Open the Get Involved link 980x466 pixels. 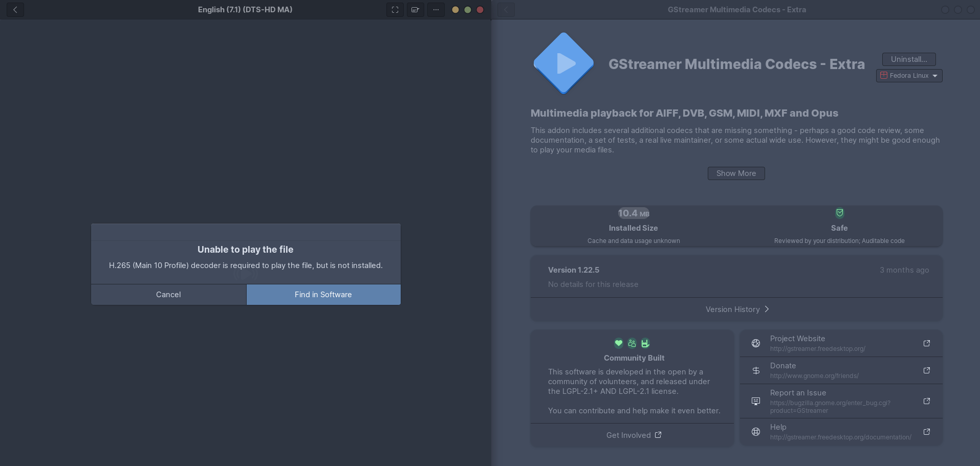pyautogui.click(x=634, y=435)
